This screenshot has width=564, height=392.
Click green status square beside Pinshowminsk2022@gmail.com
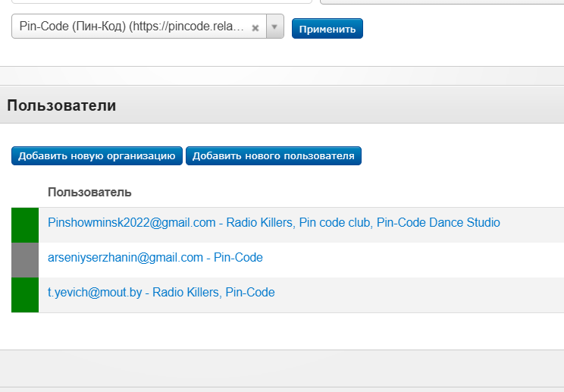point(25,225)
